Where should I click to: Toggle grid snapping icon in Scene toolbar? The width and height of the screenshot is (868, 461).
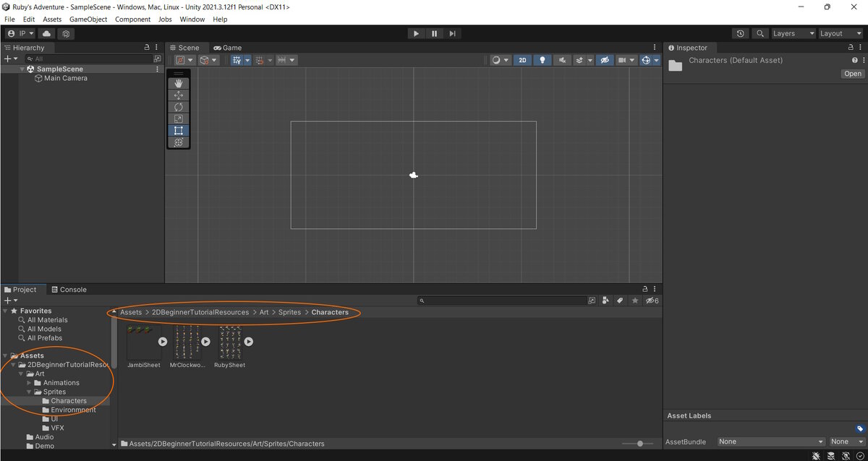[259, 60]
